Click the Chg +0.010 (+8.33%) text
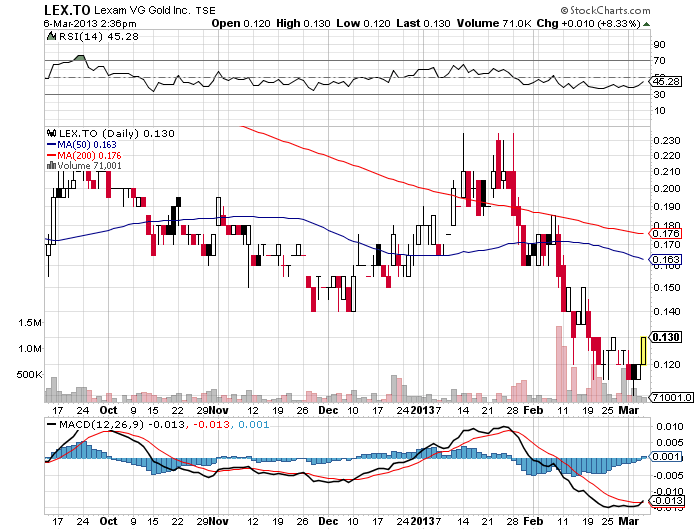 (588, 23)
